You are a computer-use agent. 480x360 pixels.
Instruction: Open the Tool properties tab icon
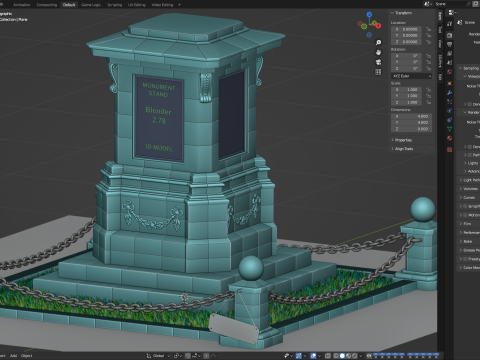pos(450,24)
